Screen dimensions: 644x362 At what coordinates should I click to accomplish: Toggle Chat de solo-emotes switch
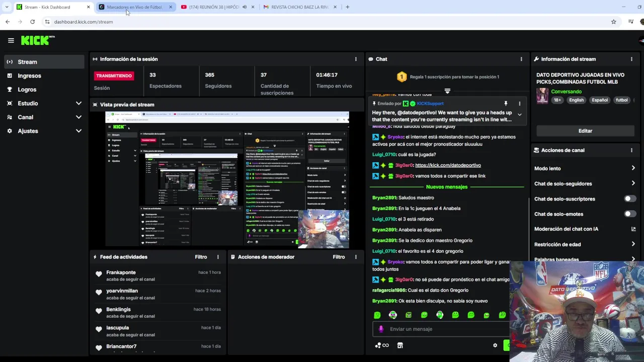point(629,214)
